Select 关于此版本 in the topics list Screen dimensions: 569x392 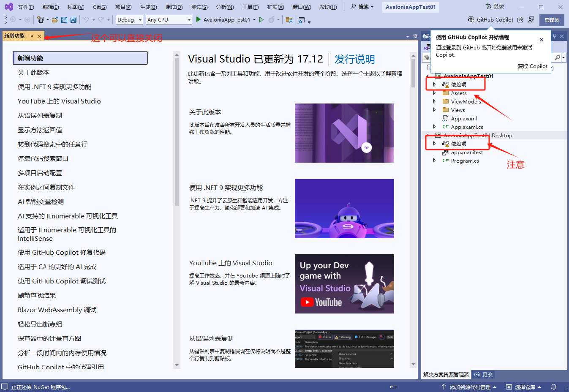click(34, 73)
